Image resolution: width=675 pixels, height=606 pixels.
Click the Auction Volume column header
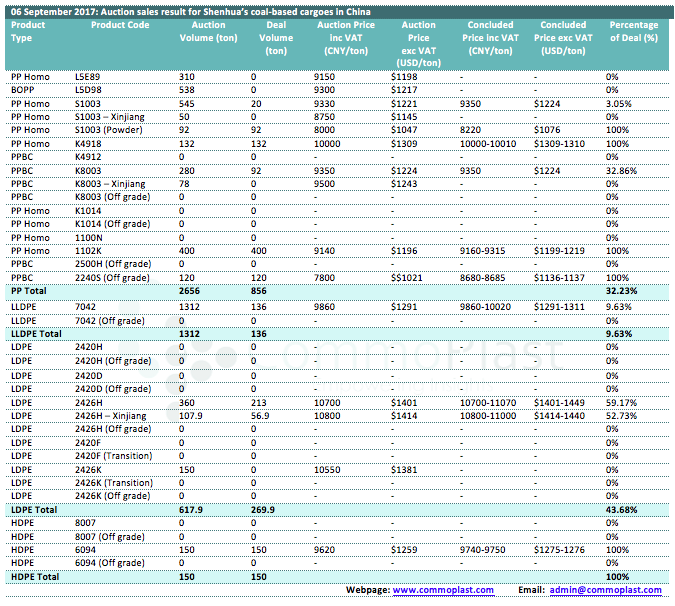(x=208, y=31)
